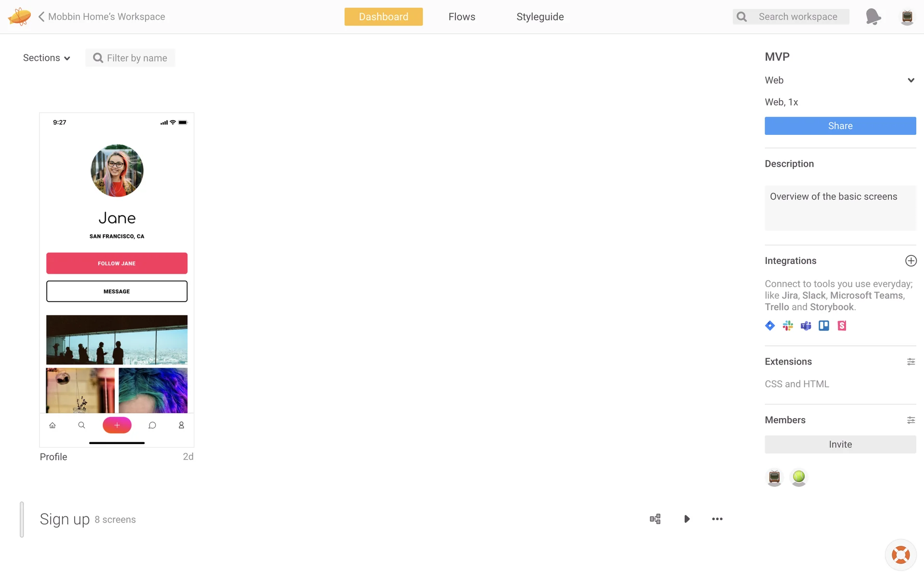Open the help lifebuoy widget
Image resolution: width=924 pixels, height=578 pixels.
pos(900,555)
